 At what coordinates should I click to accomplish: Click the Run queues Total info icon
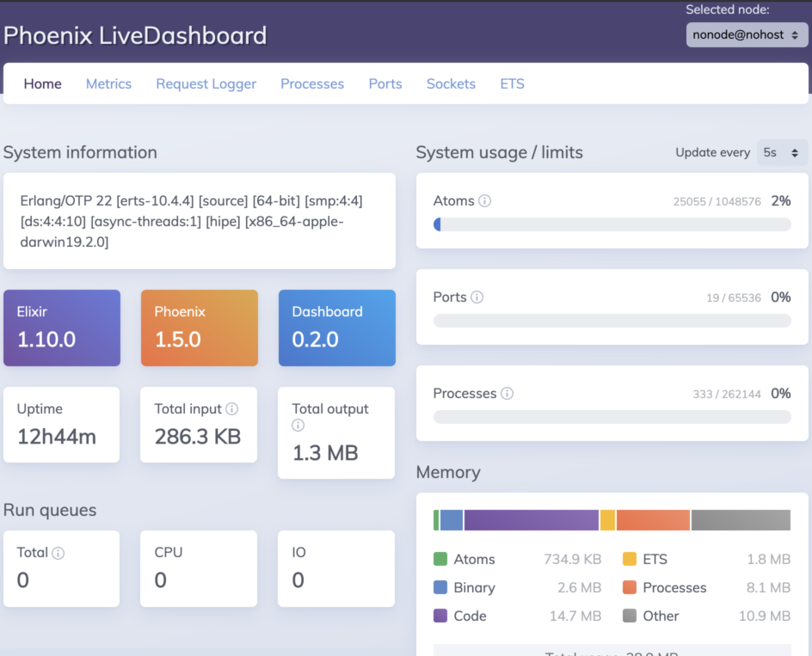pos(58,553)
